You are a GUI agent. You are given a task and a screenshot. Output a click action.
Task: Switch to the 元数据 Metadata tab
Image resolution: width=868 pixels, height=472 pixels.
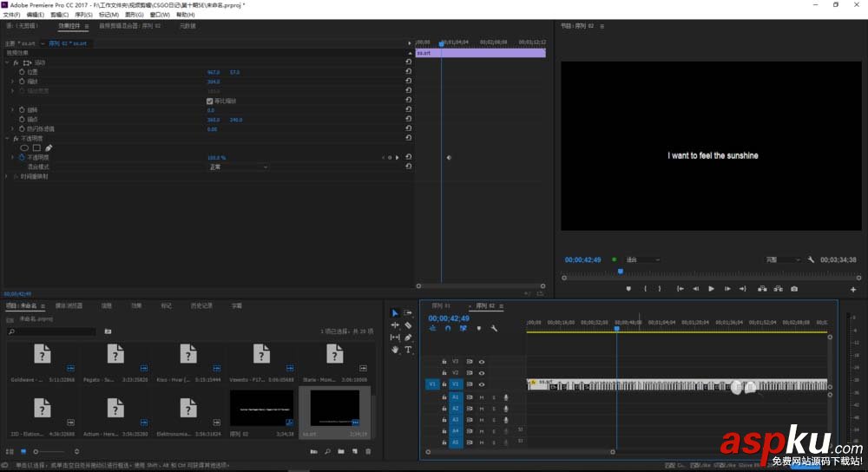tap(187, 26)
